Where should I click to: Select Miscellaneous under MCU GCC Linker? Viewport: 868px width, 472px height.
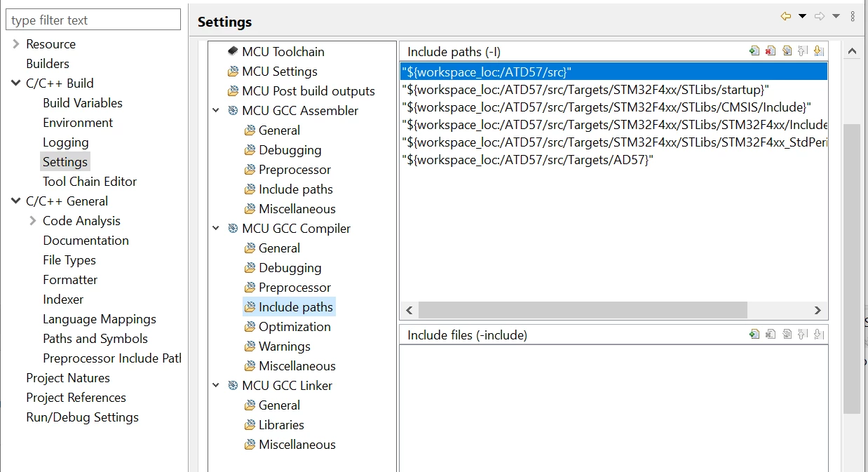[297, 444]
